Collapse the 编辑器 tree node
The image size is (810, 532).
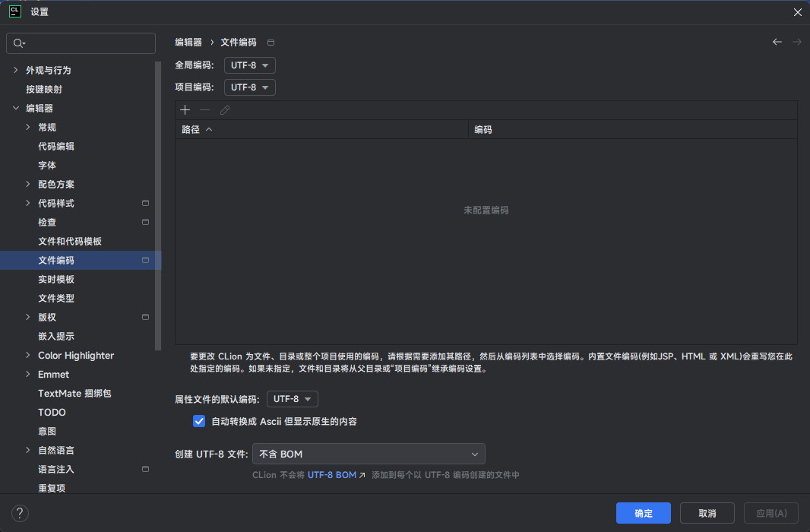16,107
